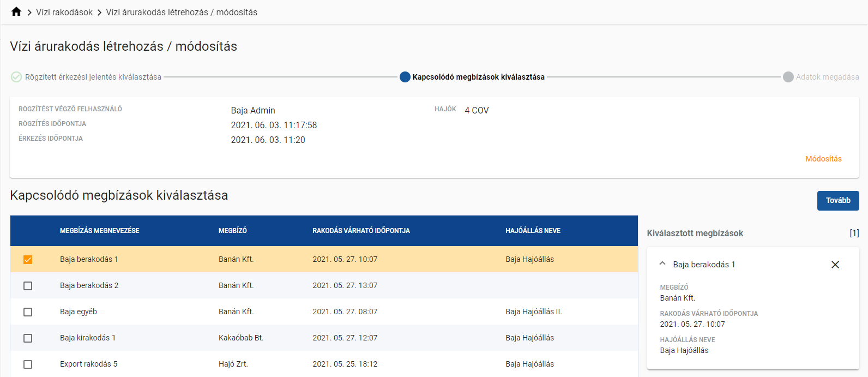Click the blue active step circle
Image resolution: width=868 pixels, height=377 pixels.
pos(405,77)
